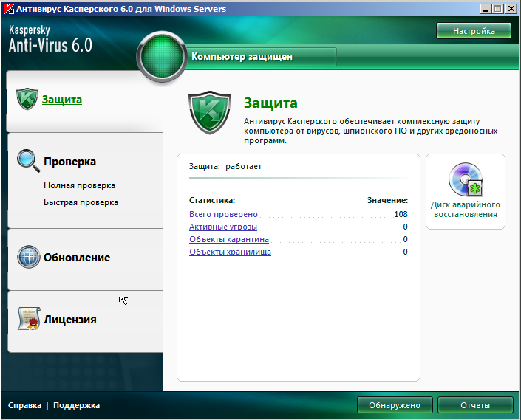
Task: Click the green shield Protection icon in sidebar
Action: (27, 100)
